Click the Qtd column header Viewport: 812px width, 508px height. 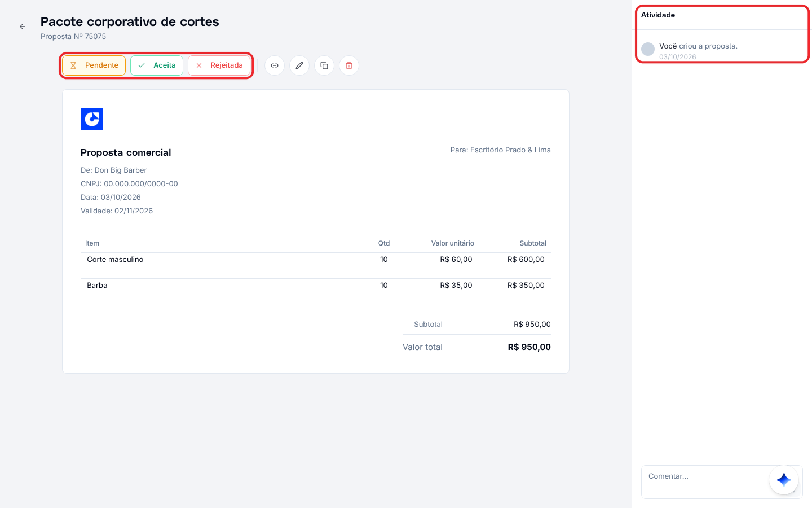[x=384, y=243]
